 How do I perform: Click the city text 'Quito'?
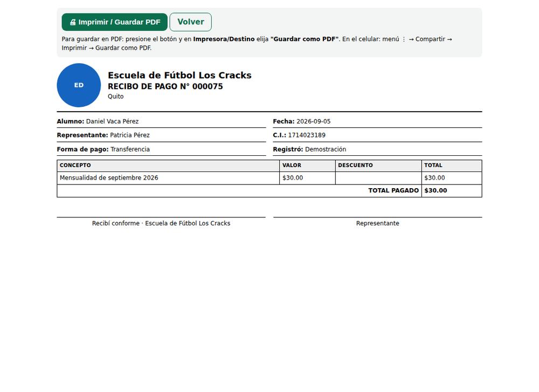[x=115, y=97]
